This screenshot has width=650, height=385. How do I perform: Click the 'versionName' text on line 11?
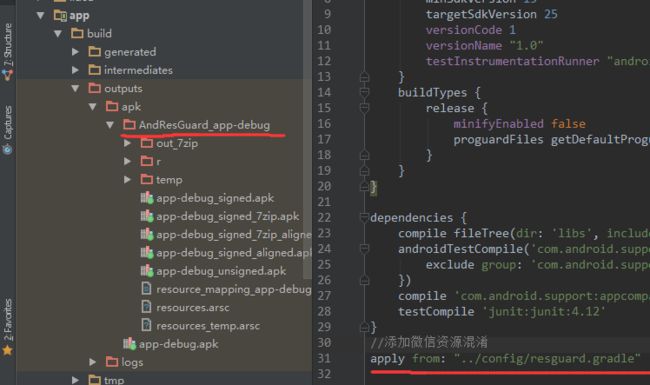(x=464, y=45)
